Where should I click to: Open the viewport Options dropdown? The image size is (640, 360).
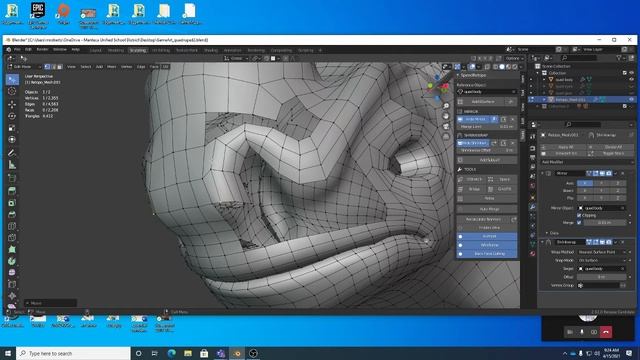(x=513, y=58)
